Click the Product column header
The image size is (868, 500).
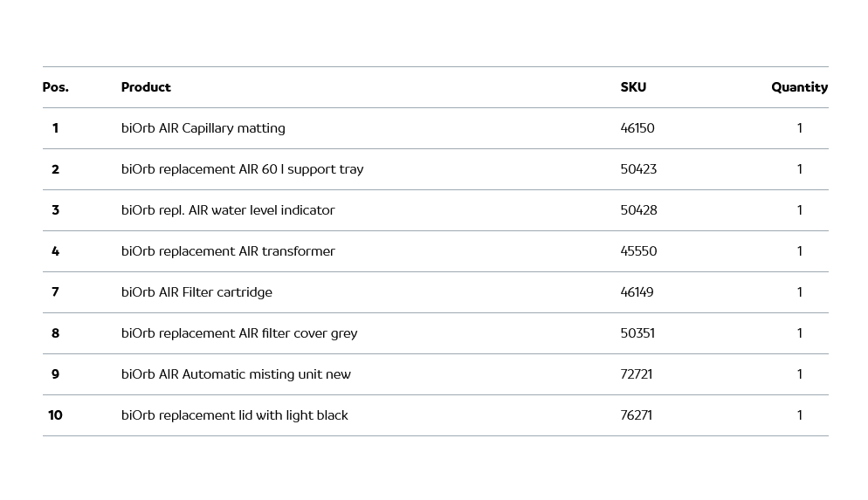146,87
